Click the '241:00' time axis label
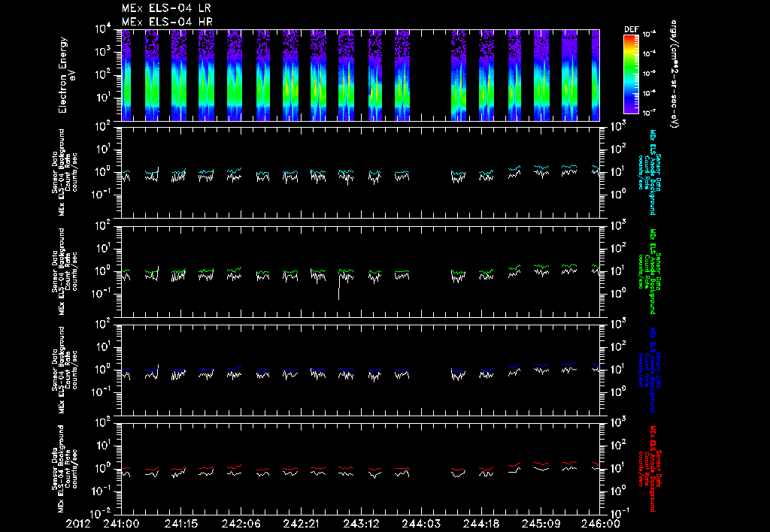The image size is (770, 532). pyautogui.click(x=121, y=524)
